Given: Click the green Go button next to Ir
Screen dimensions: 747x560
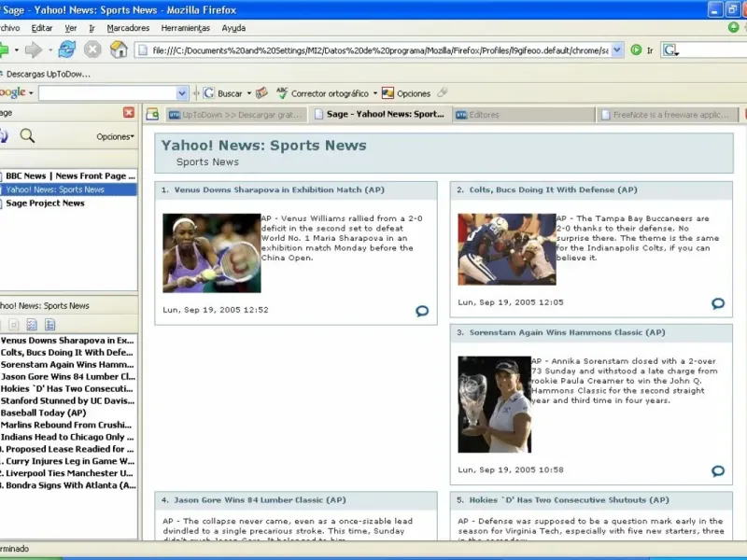Looking at the screenshot, I should tap(636, 50).
